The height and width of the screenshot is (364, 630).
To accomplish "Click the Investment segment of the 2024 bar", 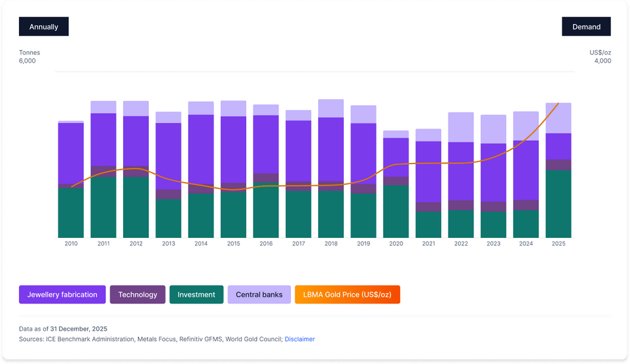I will click(526, 224).
